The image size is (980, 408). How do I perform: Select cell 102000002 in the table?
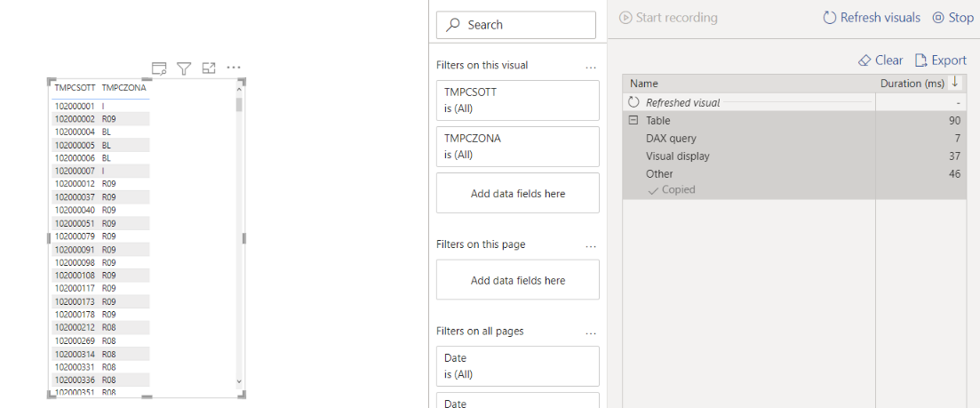75,119
